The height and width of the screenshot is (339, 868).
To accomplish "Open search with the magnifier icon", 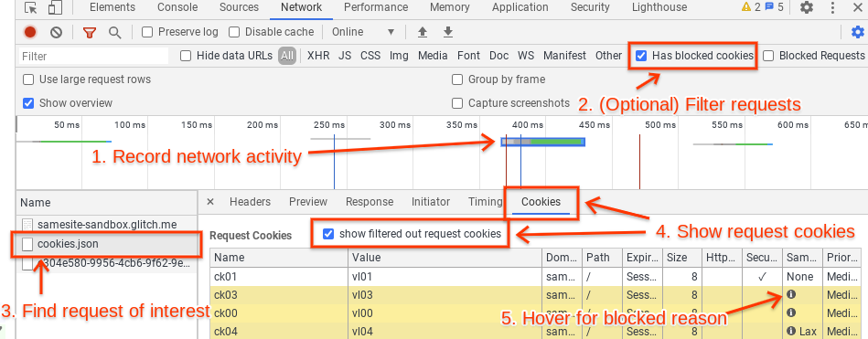I will click(114, 32).
